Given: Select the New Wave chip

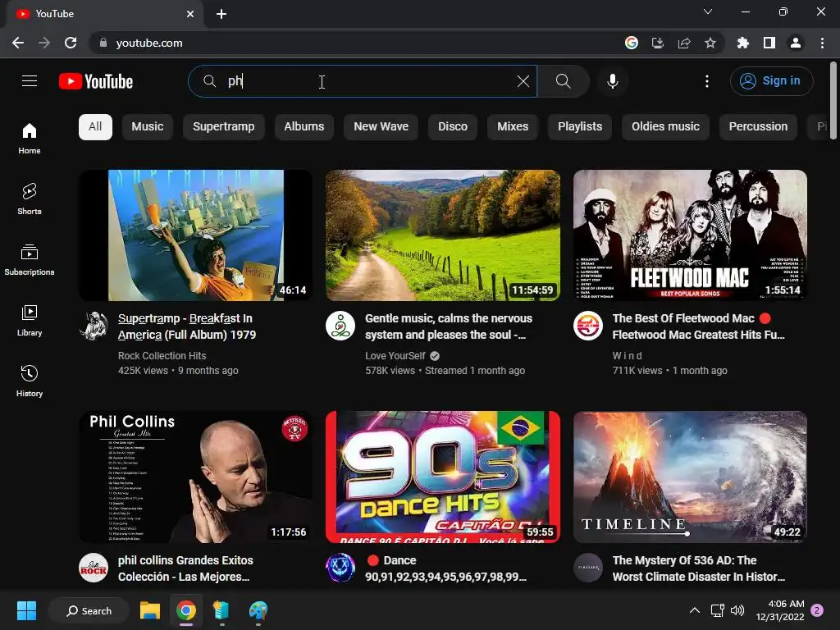Looking at the screenshot, I should click(381, 127).
